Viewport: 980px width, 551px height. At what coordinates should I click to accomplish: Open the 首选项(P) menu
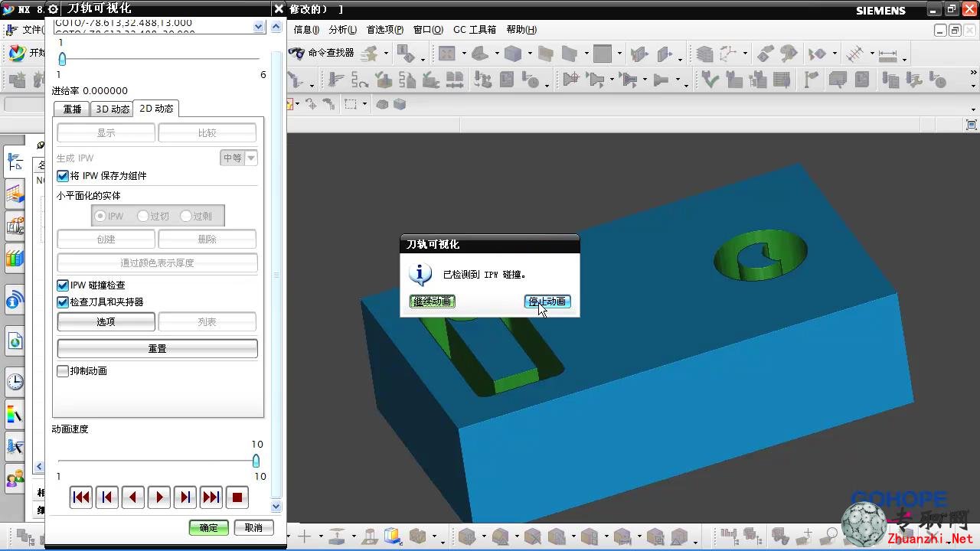384,30
